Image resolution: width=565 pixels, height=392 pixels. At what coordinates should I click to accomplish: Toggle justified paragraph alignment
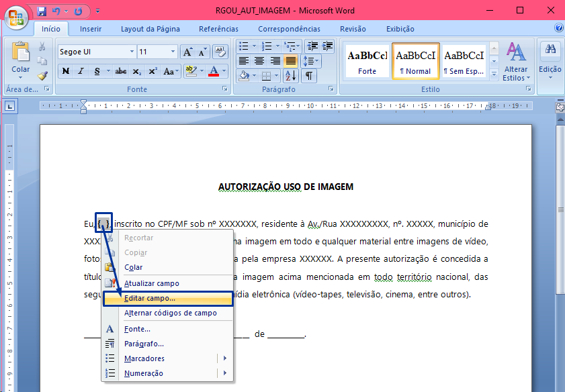click(x=291, y=60)
